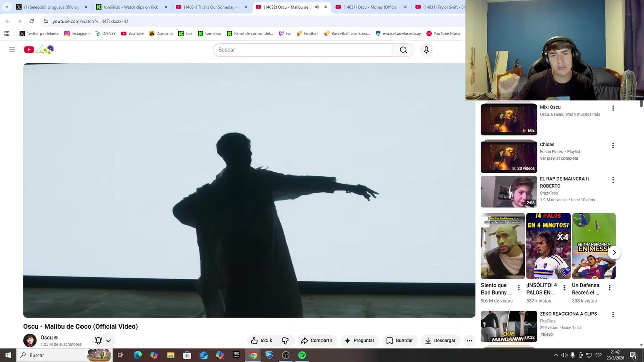Open options for ¡INSÓLITO! 4 PALOS short
The image size is (644, 362).
(x=564, y=288)
